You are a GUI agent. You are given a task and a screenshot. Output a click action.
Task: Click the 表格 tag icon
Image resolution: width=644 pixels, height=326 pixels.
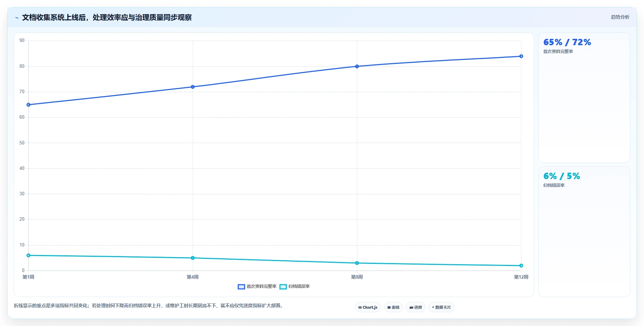pyautogui.click(x=389, y=308)
